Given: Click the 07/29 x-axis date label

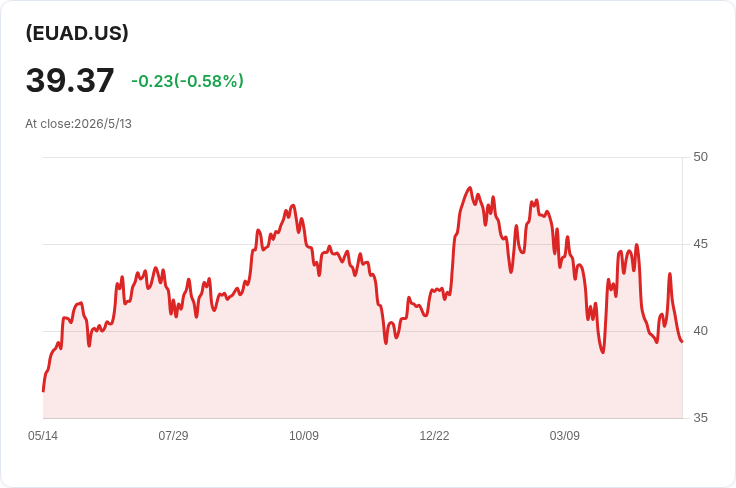Looking at the screenshot, I should click(x=173, y=435).
